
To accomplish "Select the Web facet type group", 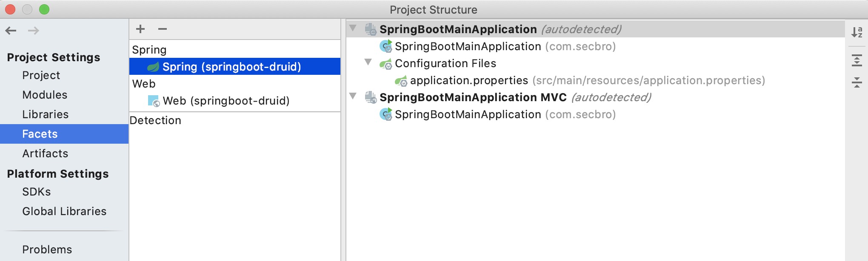I will point(144,84).
